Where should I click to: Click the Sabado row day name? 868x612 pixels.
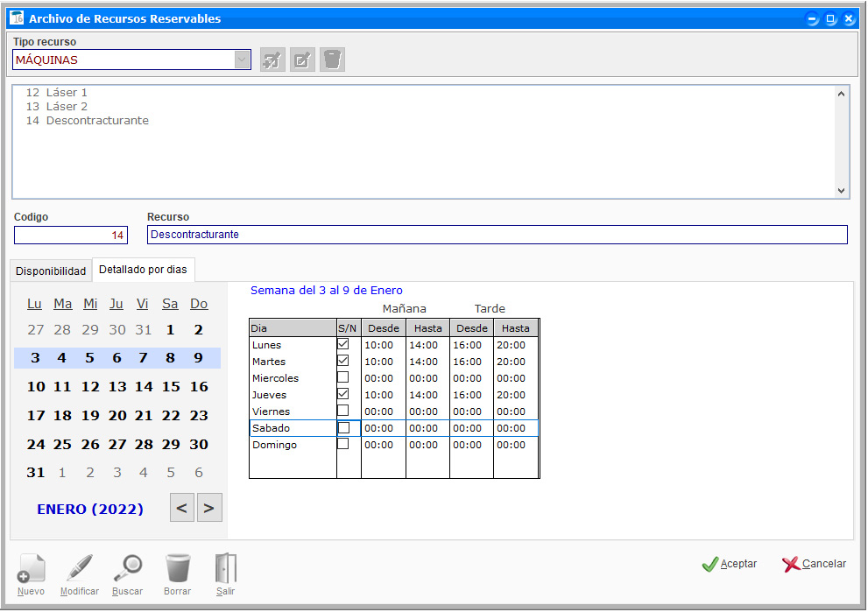point(272,428)
